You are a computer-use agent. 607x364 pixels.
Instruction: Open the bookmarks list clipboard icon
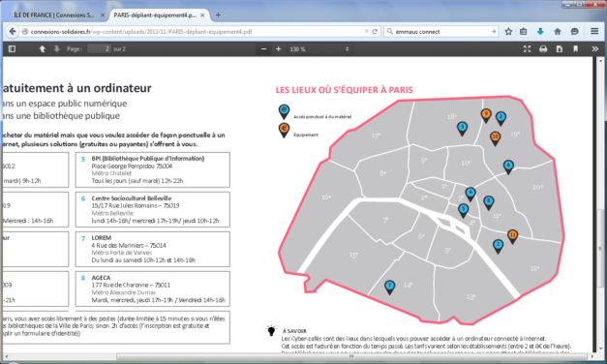pos(524,32)
